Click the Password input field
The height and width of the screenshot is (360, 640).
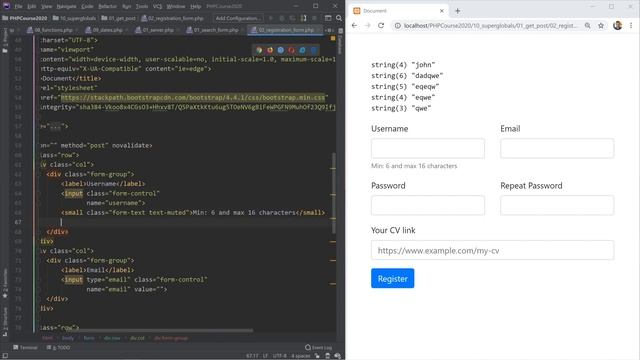[x=428, y=205]
